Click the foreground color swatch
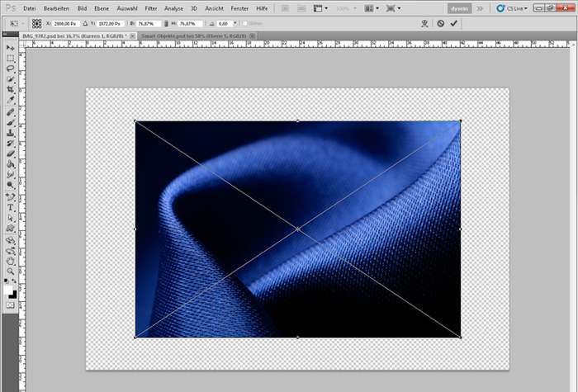The height and width of the screenshot is (392, 578). coord(8,289)
